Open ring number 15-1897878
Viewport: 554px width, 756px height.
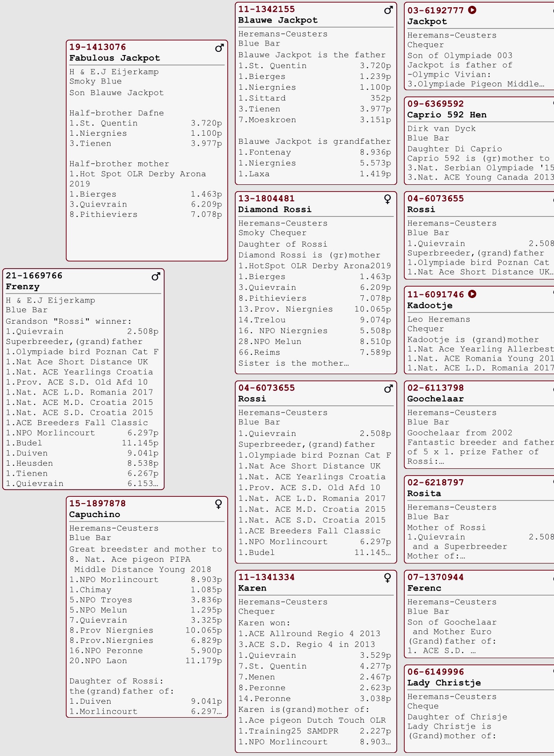pyautogui.click(x=97, y=503)
